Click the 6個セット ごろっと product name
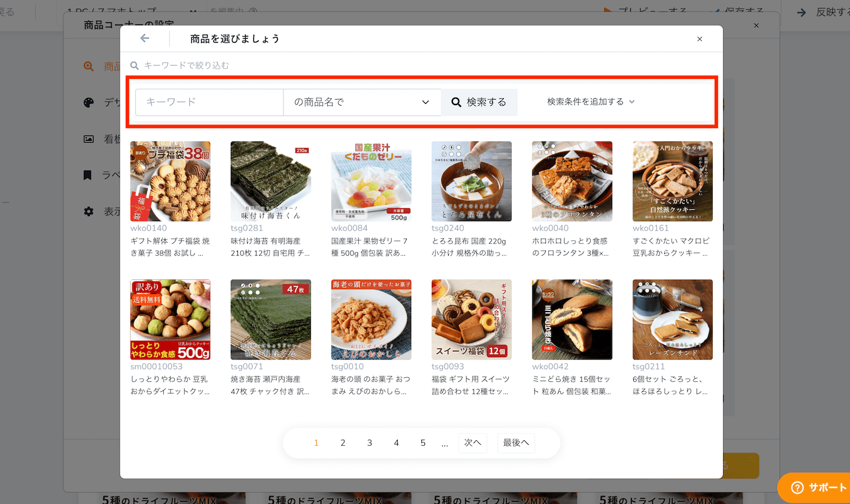This screenshot has height=504, width=850. [671, 386]
